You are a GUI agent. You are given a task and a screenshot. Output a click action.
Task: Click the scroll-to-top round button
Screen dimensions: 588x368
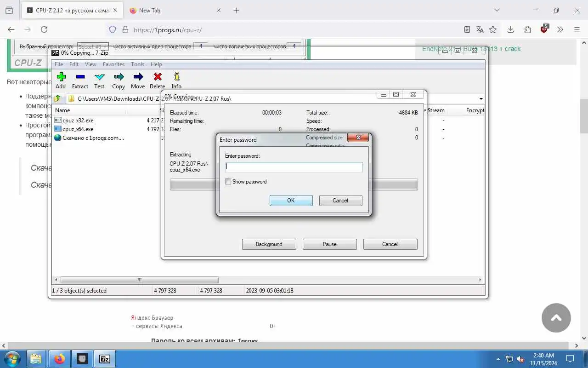click(556, 317)
